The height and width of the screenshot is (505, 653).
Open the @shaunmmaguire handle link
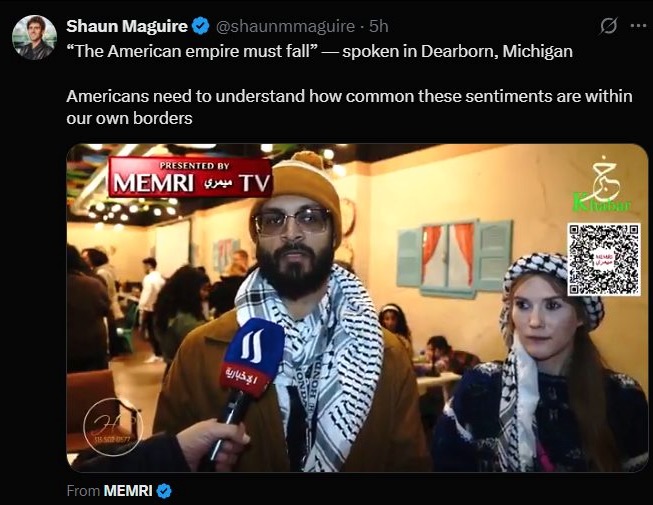pyautogui.click(x=285, y=26)
